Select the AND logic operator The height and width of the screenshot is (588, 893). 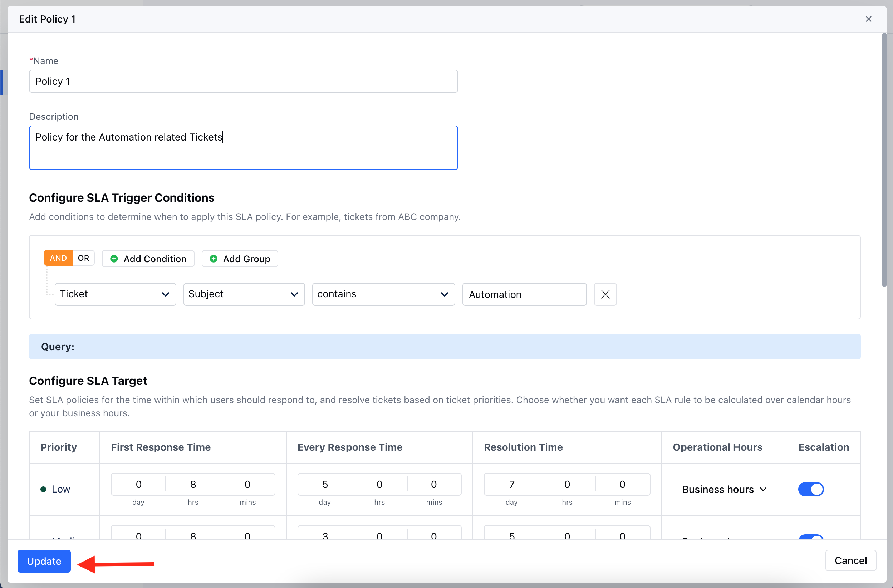point(58,258)
